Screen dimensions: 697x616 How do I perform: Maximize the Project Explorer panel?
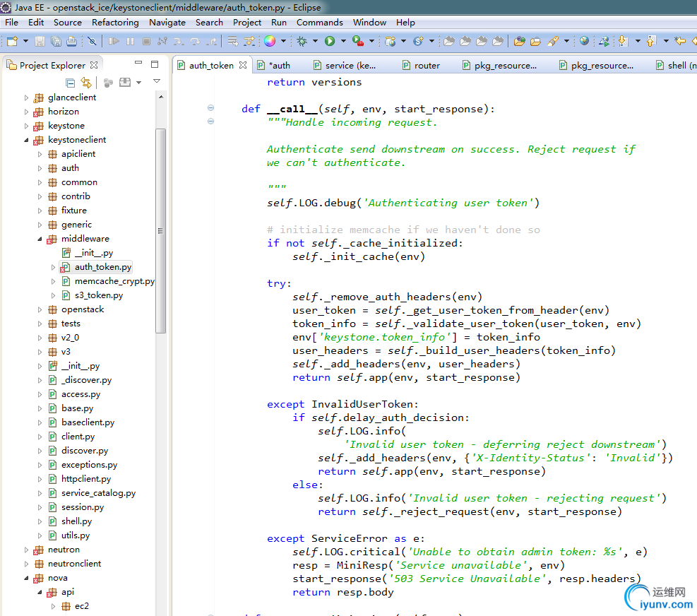[x=155, y=64]
